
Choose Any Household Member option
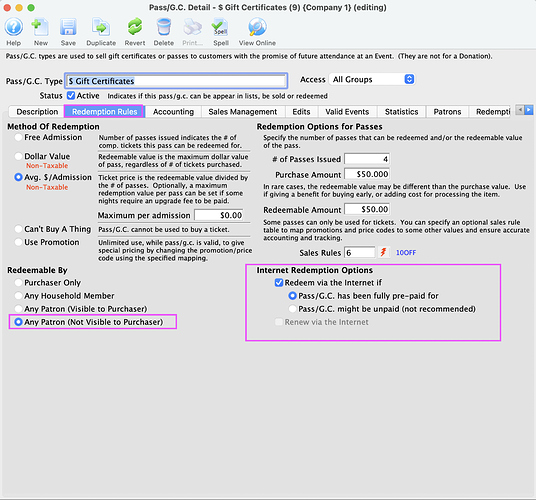coord(18,296)
